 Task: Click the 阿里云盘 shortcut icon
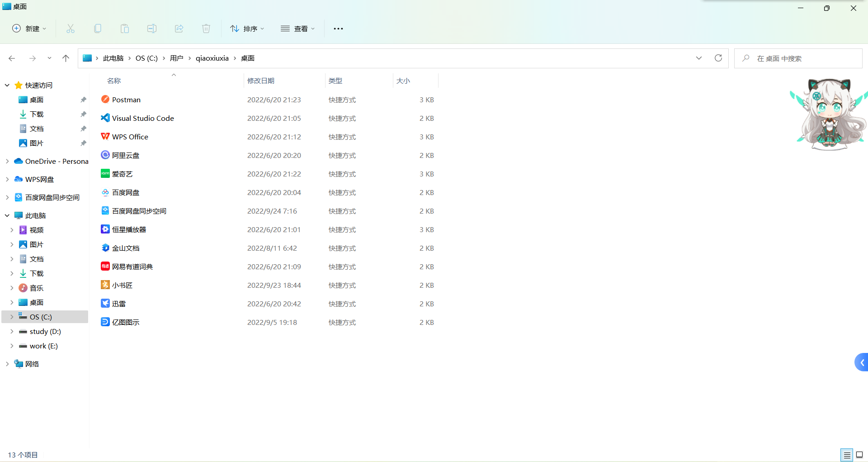click(105, 155)
